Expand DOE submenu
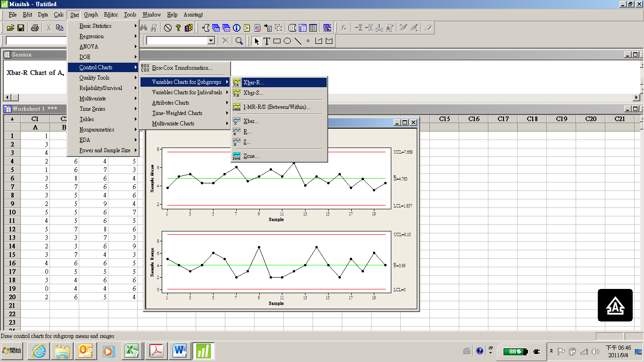644x362 pixels. pyautogui.click(x=103, y=57)
